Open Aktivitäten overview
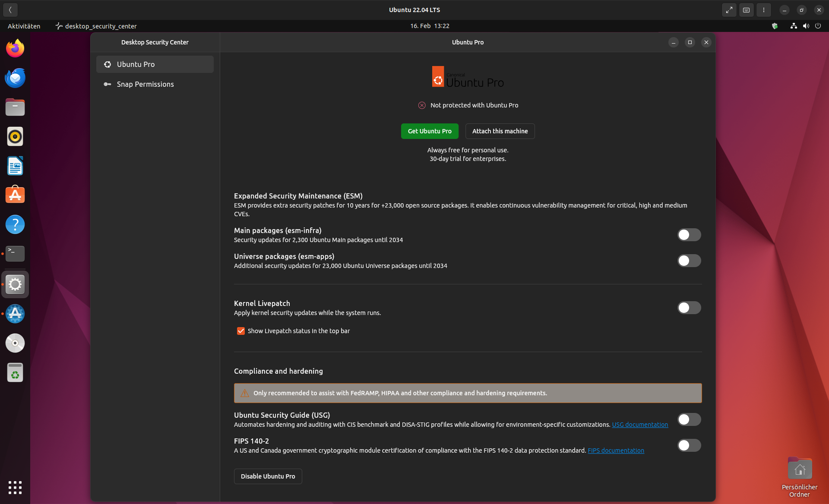 pos(24,26)
